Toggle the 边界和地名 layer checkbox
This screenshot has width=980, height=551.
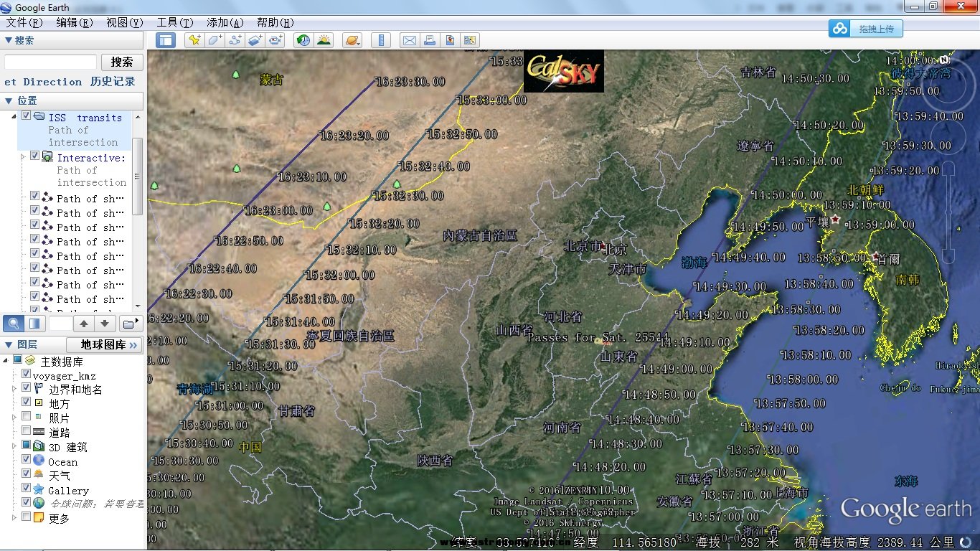point(27,388)
